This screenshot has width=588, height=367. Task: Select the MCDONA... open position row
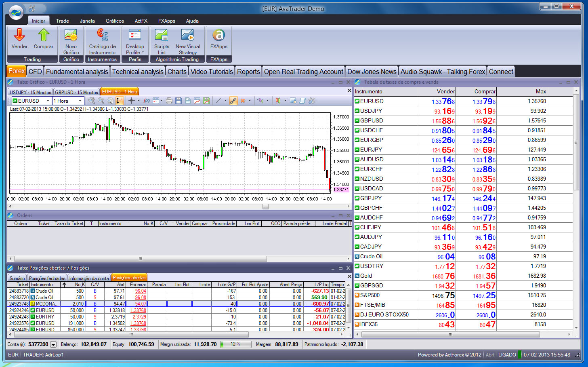[176, 304]
